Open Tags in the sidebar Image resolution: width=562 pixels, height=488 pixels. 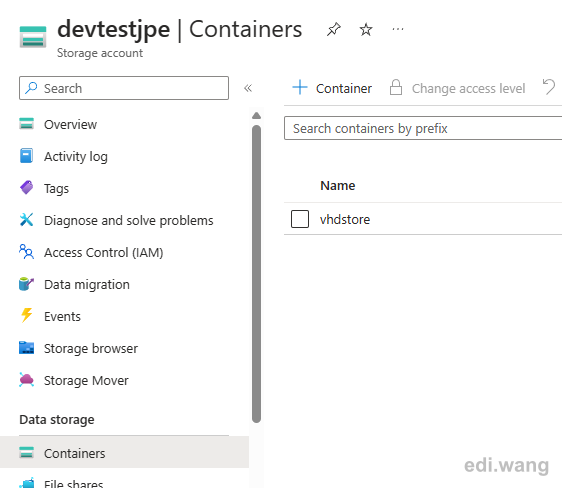(56, 188)
